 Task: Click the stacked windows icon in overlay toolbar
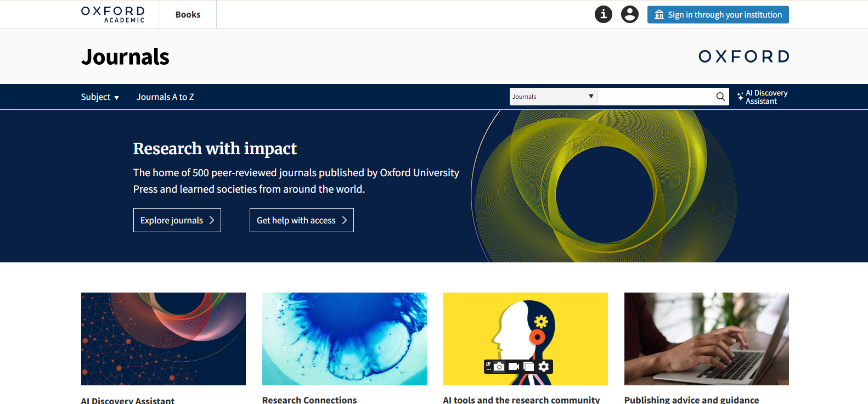click(x=529, y=367)
